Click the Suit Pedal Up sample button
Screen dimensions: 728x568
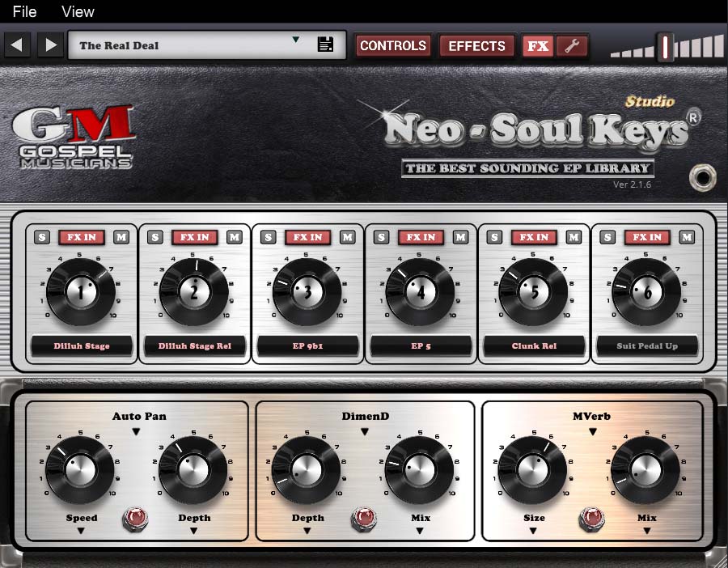pyautogui.click(x=647, y=346)
